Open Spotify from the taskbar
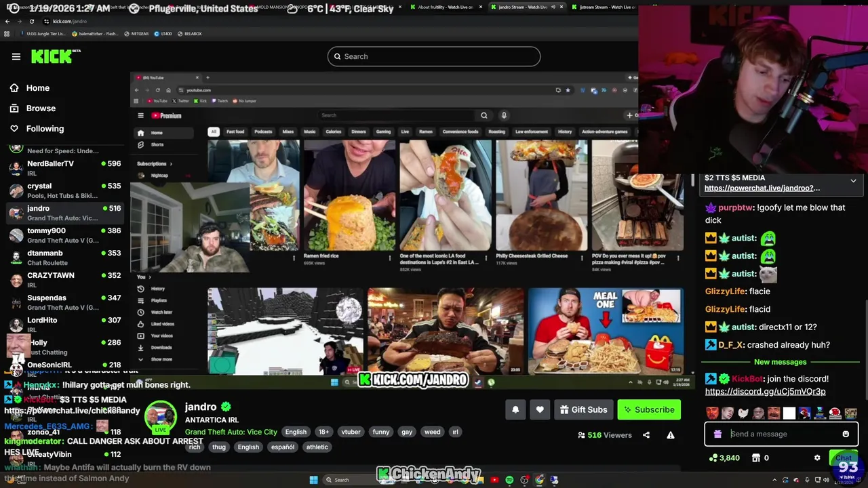The width and height of the screenshot is (868, 488). point(509,480)
